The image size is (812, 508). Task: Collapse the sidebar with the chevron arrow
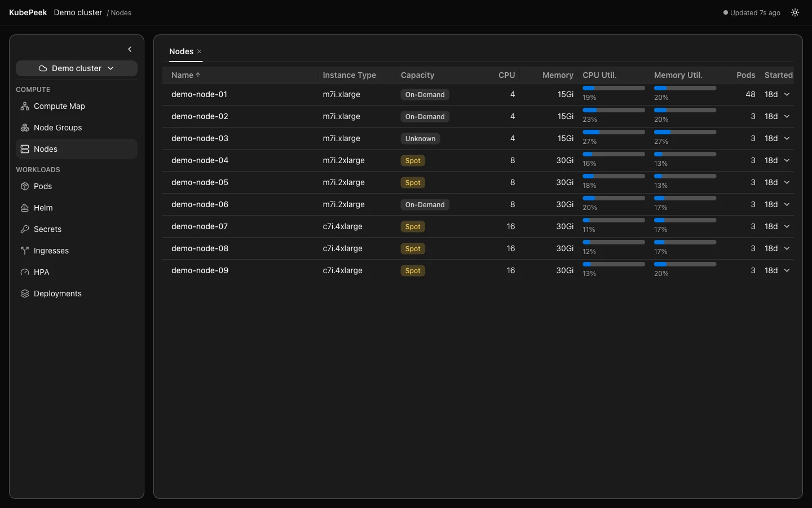coord(130,49)
